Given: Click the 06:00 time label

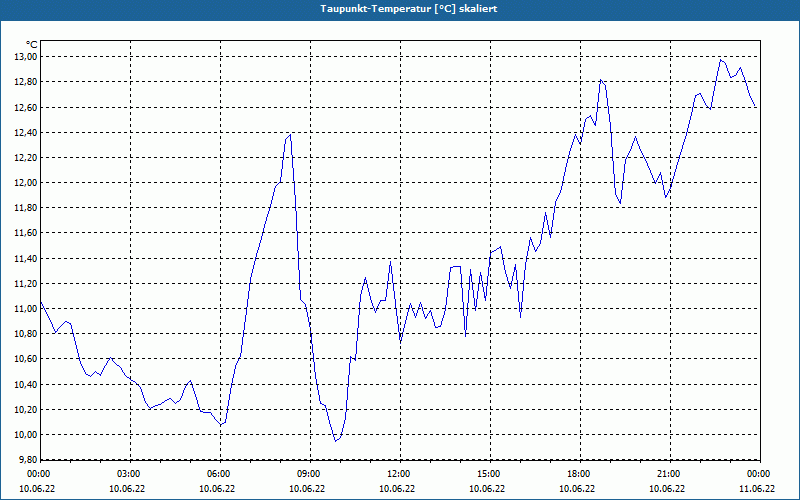Looking at the screenshot, I should pos(220,474).
